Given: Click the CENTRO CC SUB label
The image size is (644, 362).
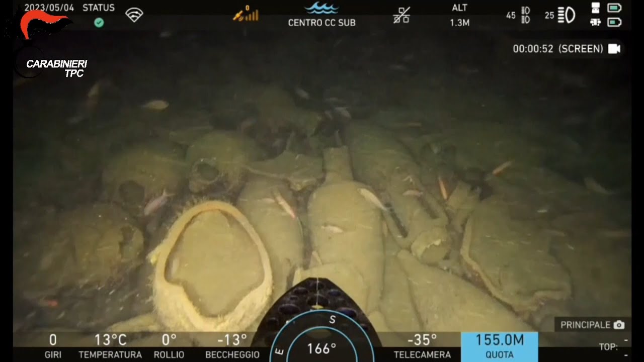Looking at the screenshot, I should coord(321,23).
